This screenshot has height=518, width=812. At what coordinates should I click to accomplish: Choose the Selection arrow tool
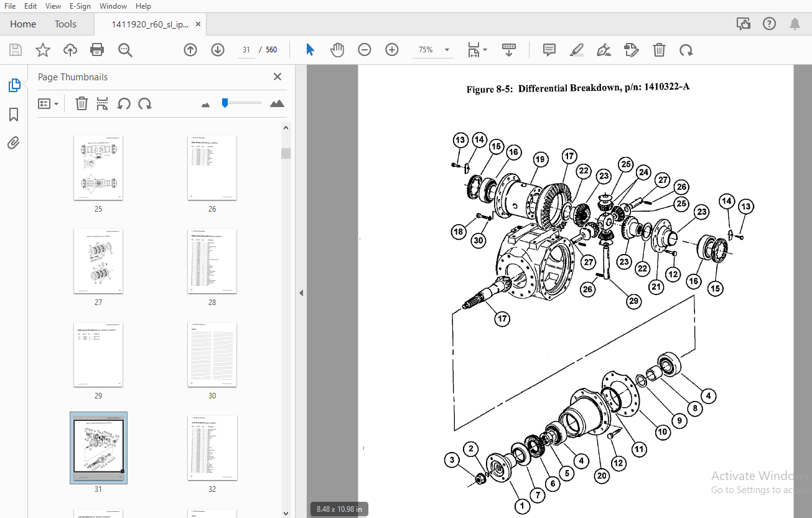(310, 50)
